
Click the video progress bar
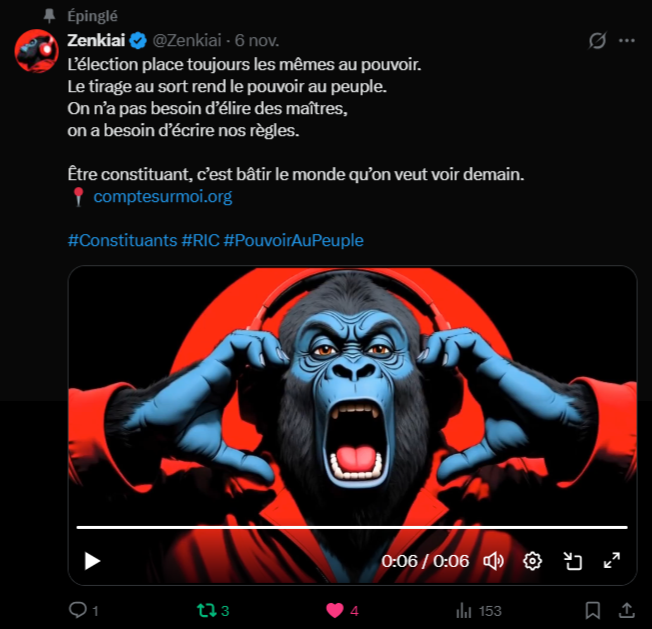click(x=352, y=527)
